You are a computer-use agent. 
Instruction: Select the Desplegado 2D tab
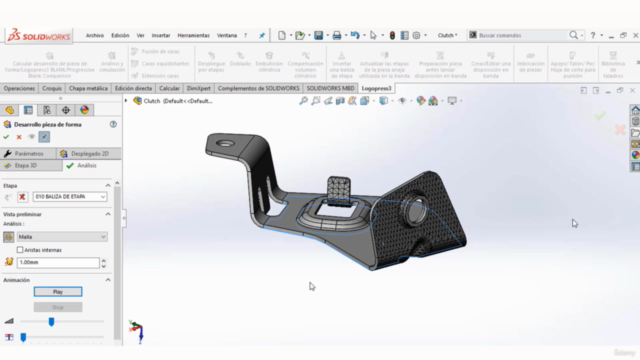(89, 153)
